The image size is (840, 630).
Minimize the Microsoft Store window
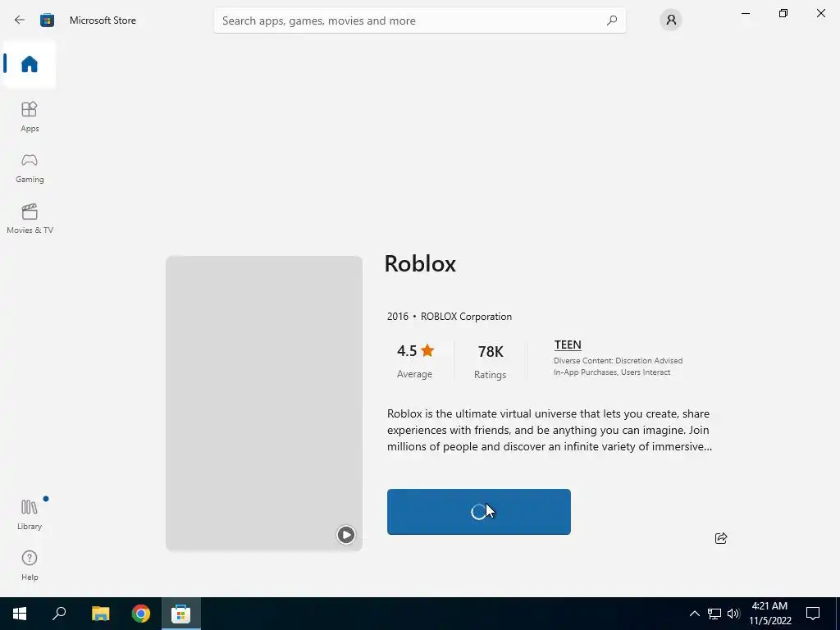click(x=746, y=13)
